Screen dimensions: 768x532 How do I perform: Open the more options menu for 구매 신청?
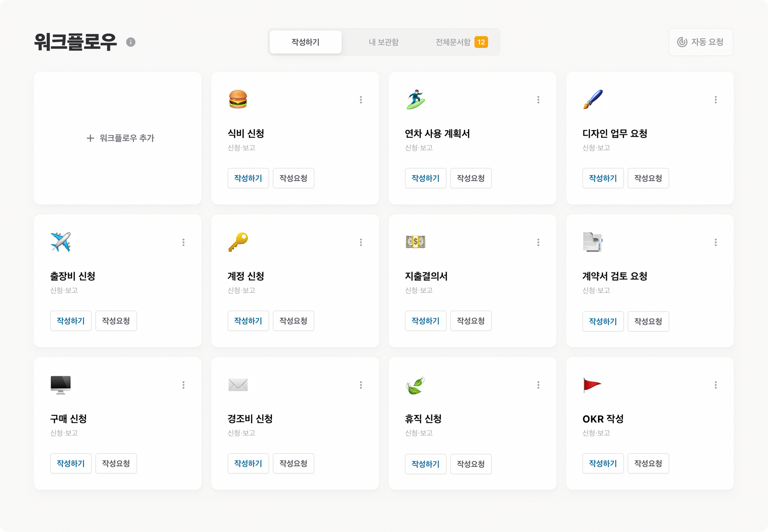[184, 385]
